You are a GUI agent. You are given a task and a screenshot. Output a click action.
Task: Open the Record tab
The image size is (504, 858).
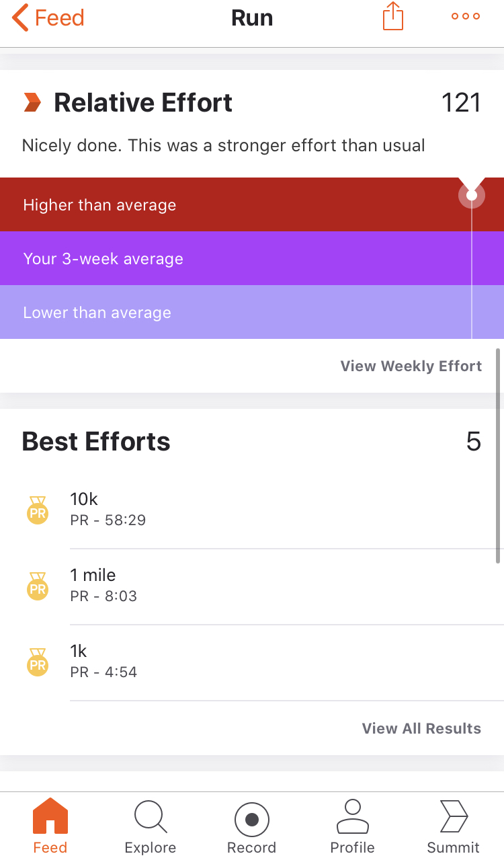(251, 826)
